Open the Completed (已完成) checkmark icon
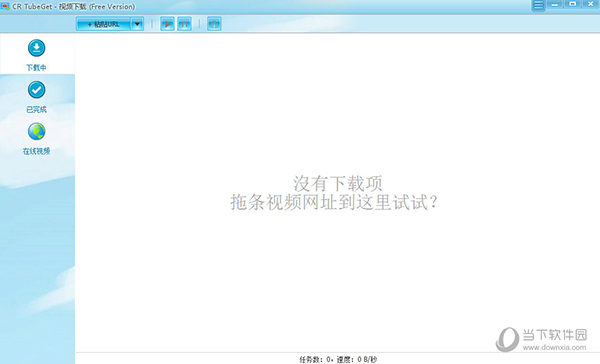Screen dimensions: 600x364 36,90
